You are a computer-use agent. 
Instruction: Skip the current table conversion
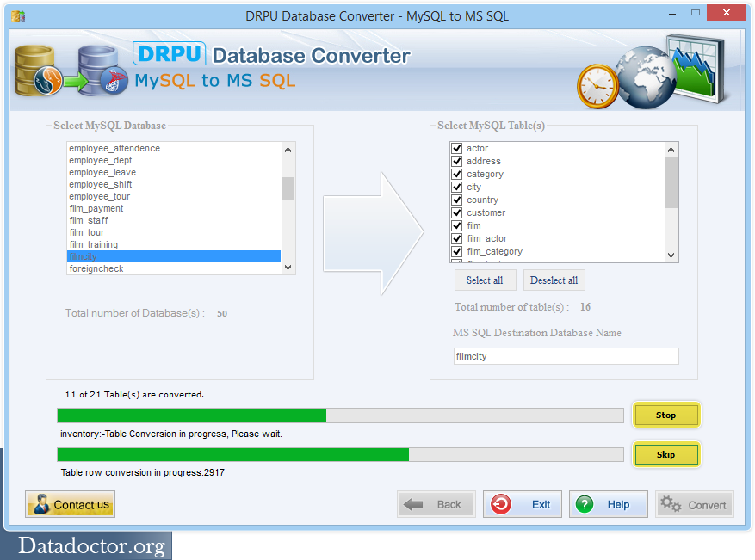pyautogui.click(x=666, y=455)
